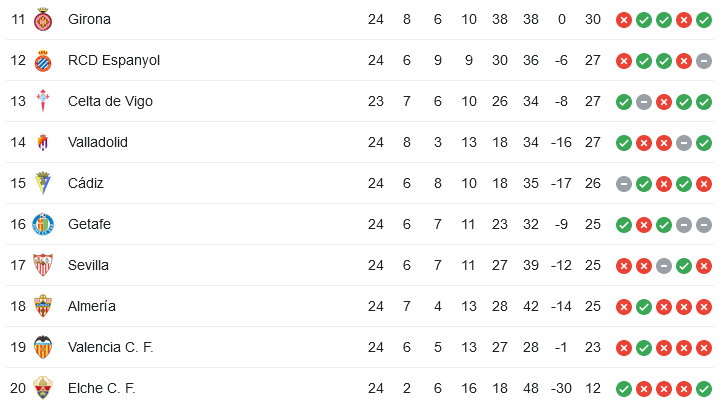
Task: Click the Valencia C. F. crest
Action: 43,347
